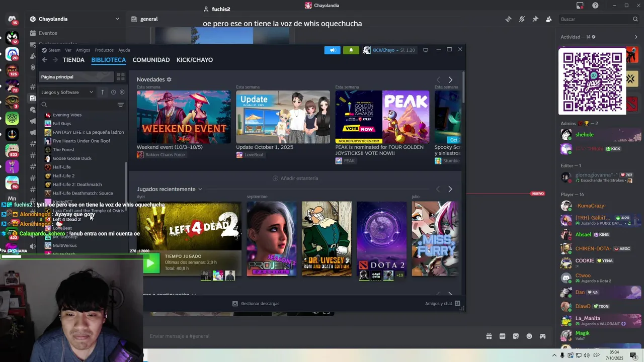Image resolution: width=644 pixels, height=362 pixels.
Task: Select The Forest in Steam library list
Action: coord(63,150)
